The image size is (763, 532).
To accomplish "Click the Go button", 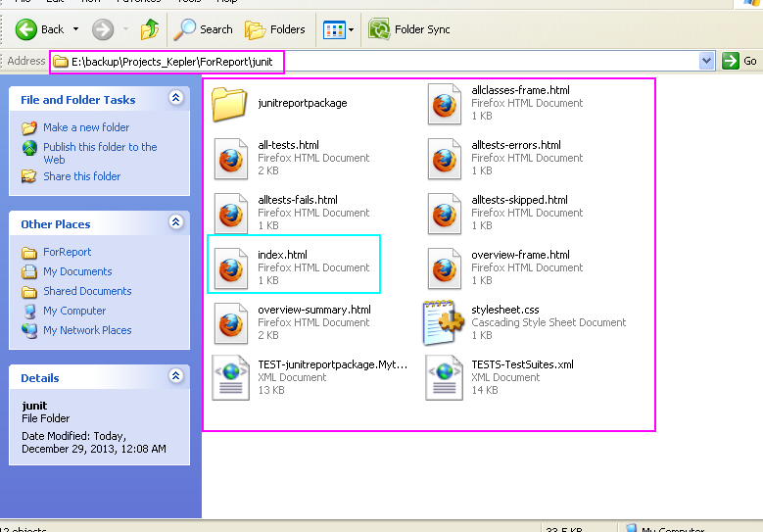I will point(739,62).
